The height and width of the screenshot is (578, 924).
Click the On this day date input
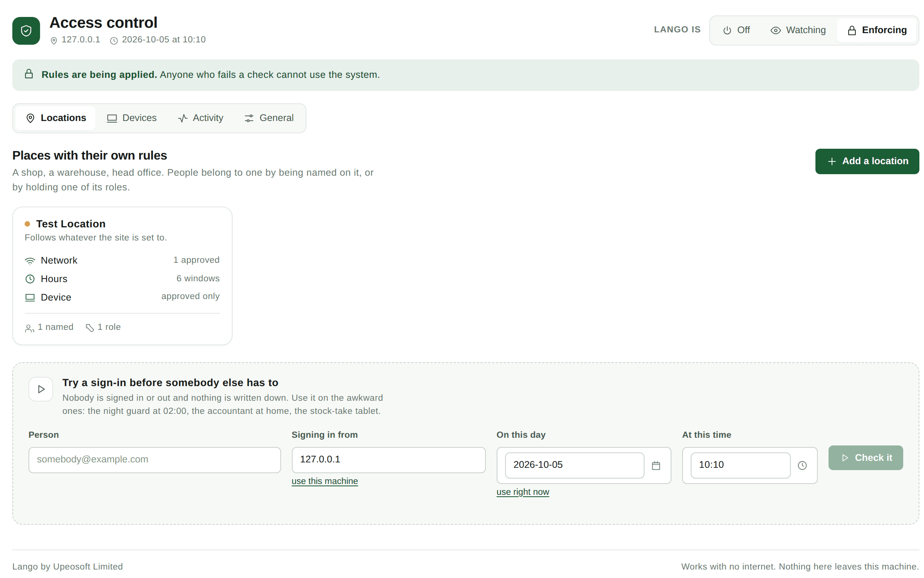(574, 465)
